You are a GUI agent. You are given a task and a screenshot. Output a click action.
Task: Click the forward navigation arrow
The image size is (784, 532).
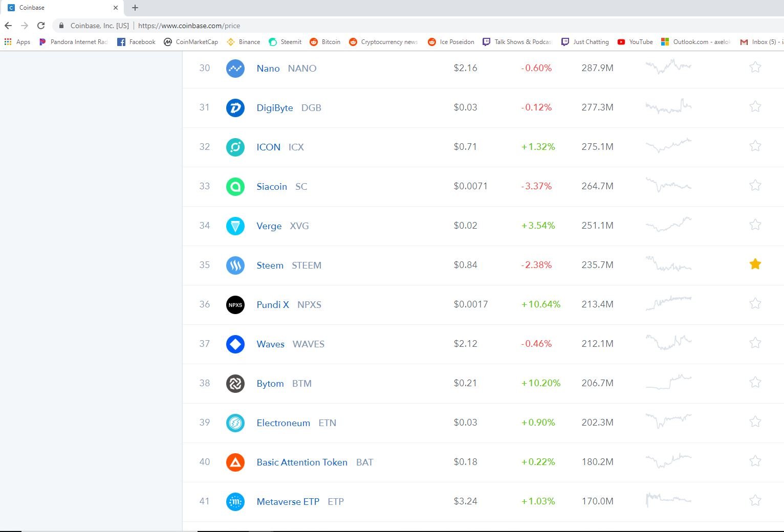[x=25, y=26]
